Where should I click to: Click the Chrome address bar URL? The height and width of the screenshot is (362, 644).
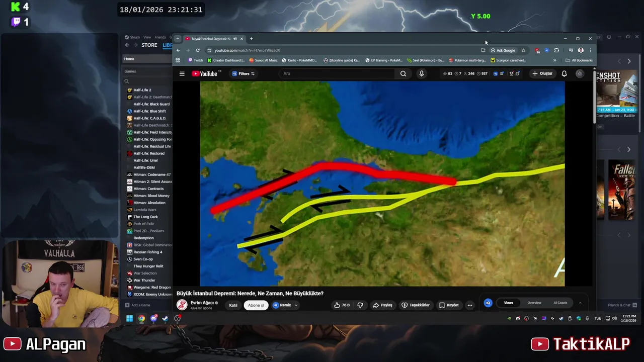click(247, 50)
